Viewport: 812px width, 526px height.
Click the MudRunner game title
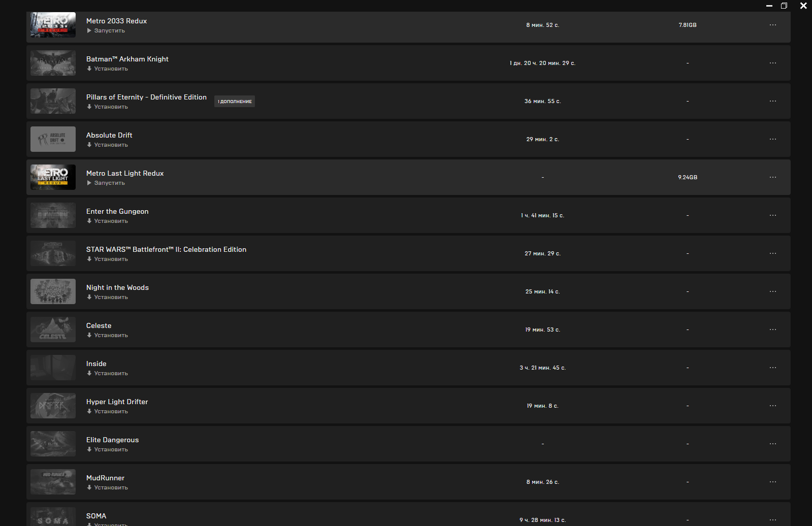105,478
